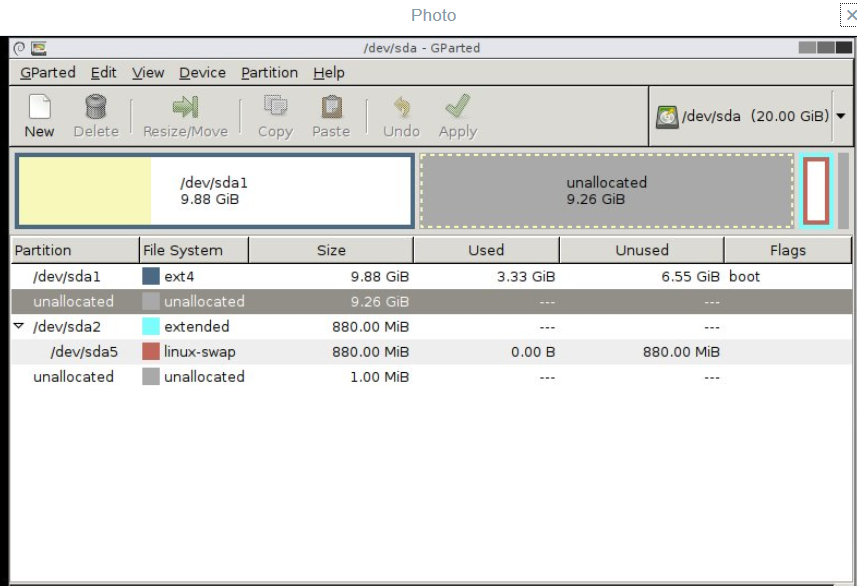Click the Delete partition toolbar icon

pos(96,108)
